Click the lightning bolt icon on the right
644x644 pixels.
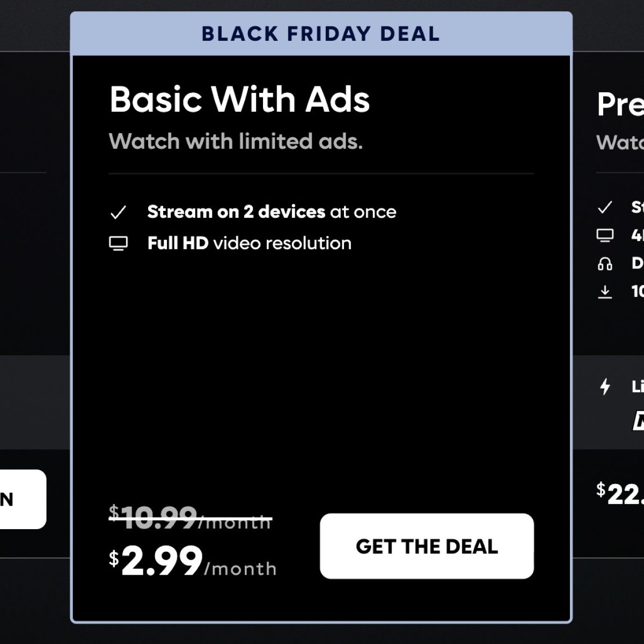[605, 386]
